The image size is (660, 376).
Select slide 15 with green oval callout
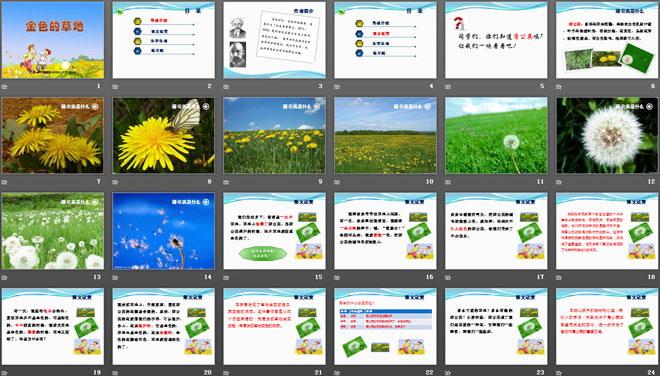274,231
